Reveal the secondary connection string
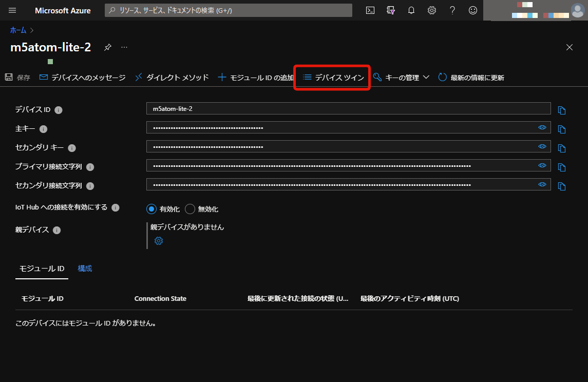Image resolution: width=588 pixels, height=382 pixels. pos(542,184)
